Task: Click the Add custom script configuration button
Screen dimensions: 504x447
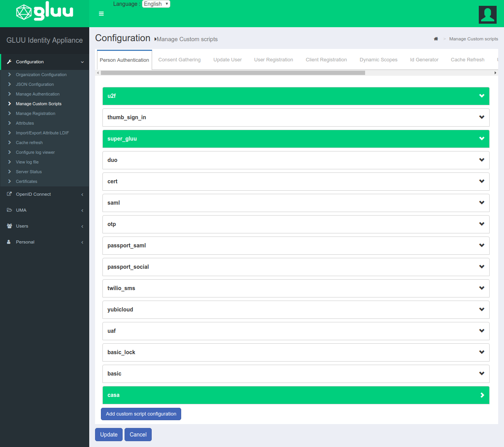Action: 140,414
